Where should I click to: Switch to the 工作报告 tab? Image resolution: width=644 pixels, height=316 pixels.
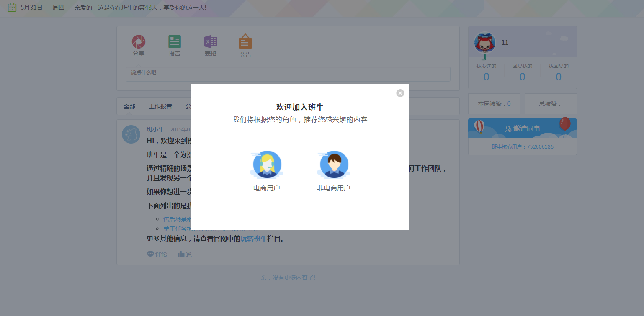tap(160, 106)
